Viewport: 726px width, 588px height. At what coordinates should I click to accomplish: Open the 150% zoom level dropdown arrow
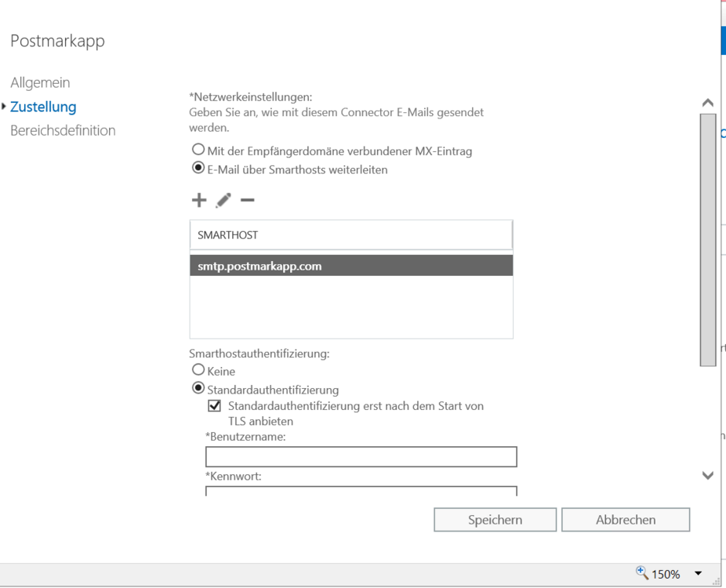(x=699, y=575)
